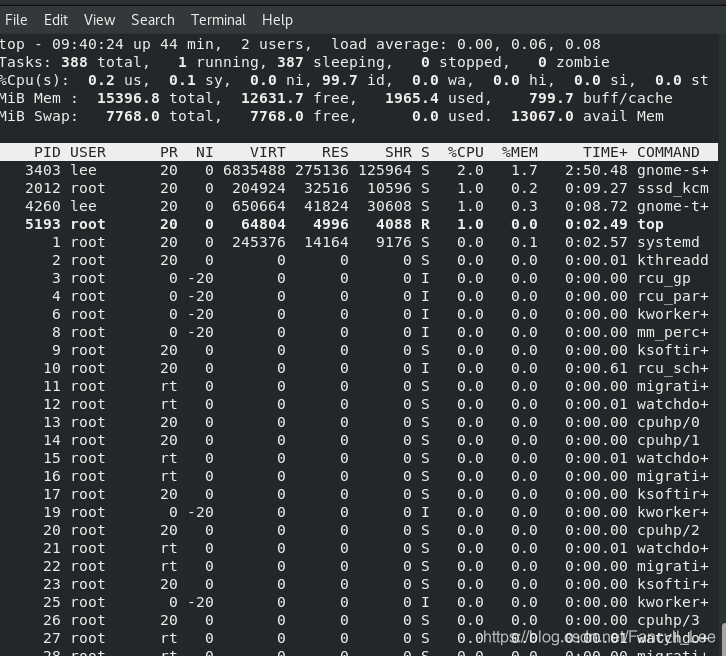Click the PID column header

pos(47,152)
